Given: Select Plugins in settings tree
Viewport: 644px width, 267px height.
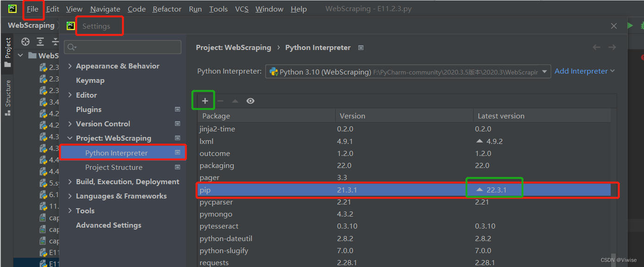Looking at the screenshot, I should [89, 109].
